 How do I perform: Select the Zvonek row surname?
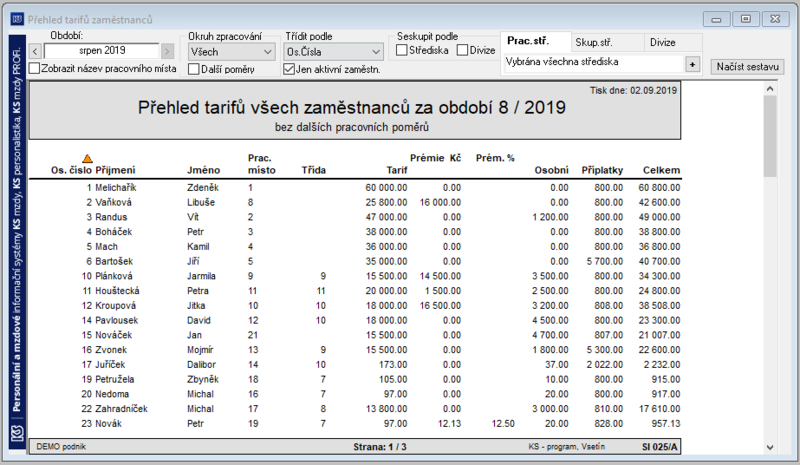(x=111, y=350)
